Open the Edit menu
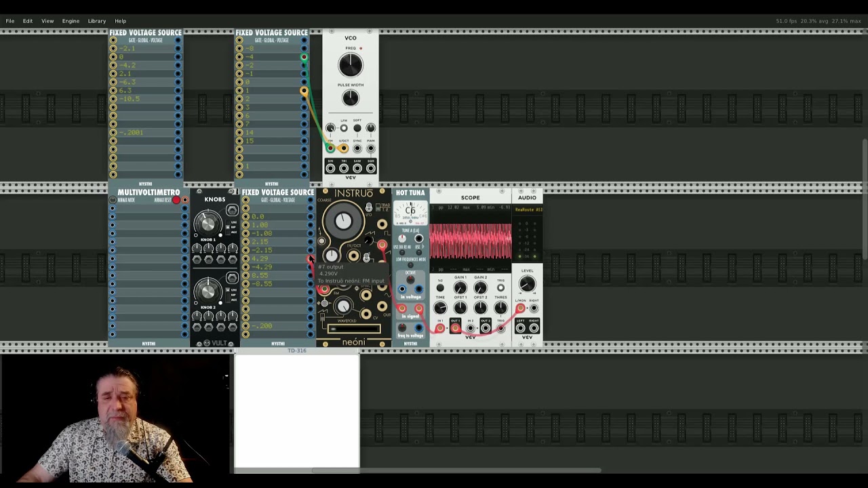Screen dimensions: 868x488 [x=28, y=21]
